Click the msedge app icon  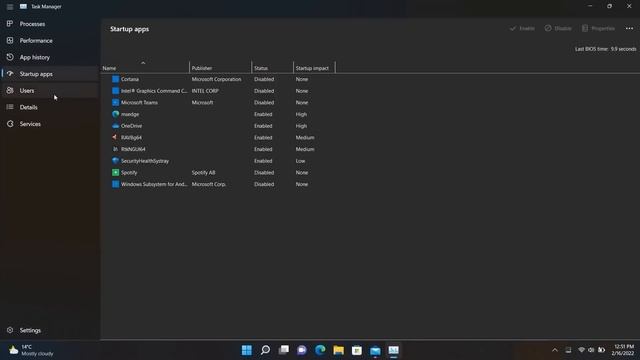[116, 114]
